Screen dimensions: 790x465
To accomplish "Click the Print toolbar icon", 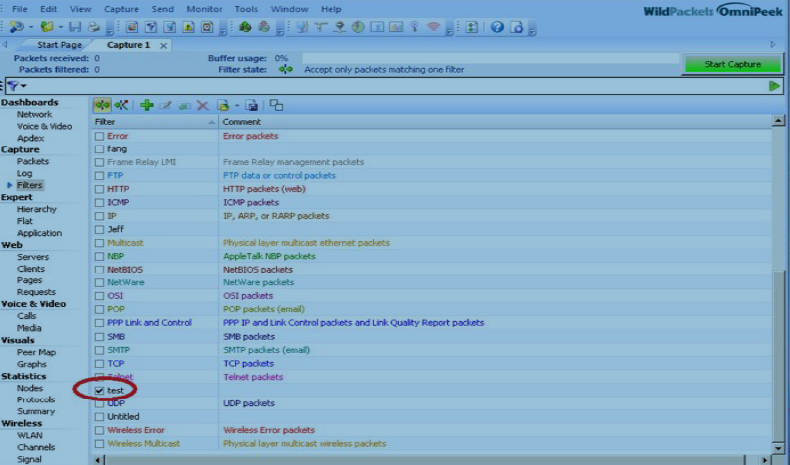I will coord(94,27).
